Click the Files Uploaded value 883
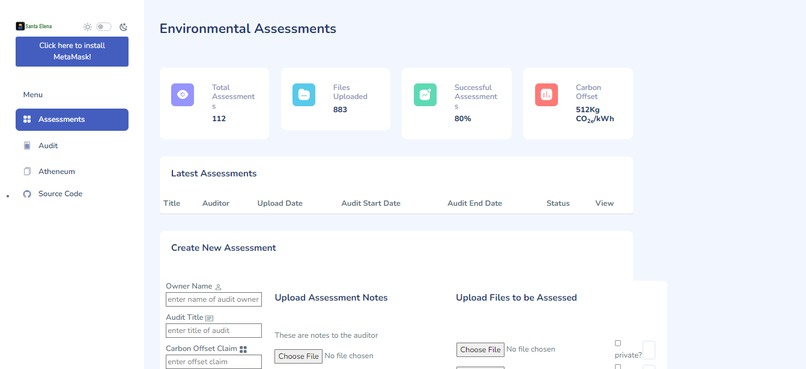This screenshot has width=806, height=369. [340, 109]
